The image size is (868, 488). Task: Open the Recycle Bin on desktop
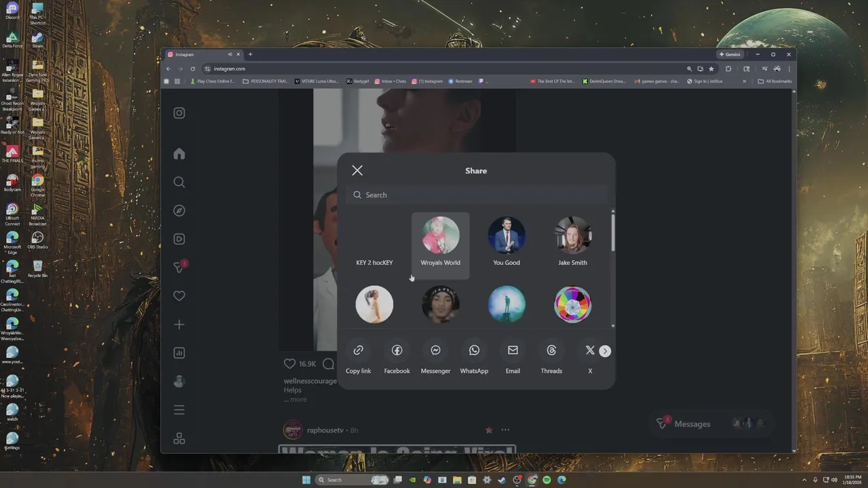[x=37, y=268]
